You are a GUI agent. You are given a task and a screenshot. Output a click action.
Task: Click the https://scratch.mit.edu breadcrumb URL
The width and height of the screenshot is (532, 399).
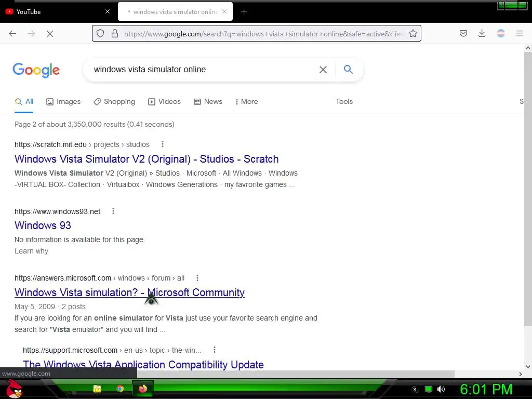tap(50, 144)
